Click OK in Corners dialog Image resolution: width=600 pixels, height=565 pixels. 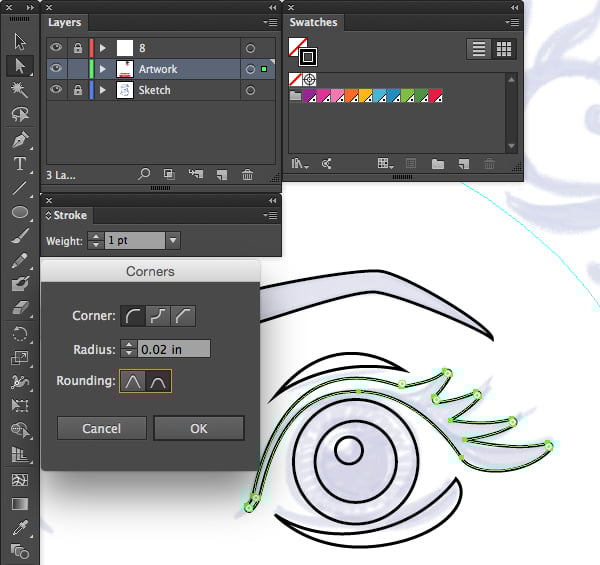[x=199, y=428]
